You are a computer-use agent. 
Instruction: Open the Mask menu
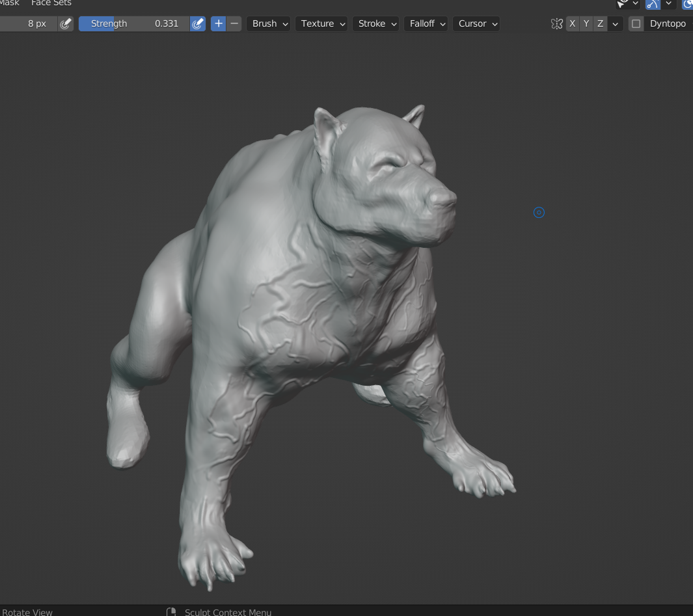(x=9, y=3)
